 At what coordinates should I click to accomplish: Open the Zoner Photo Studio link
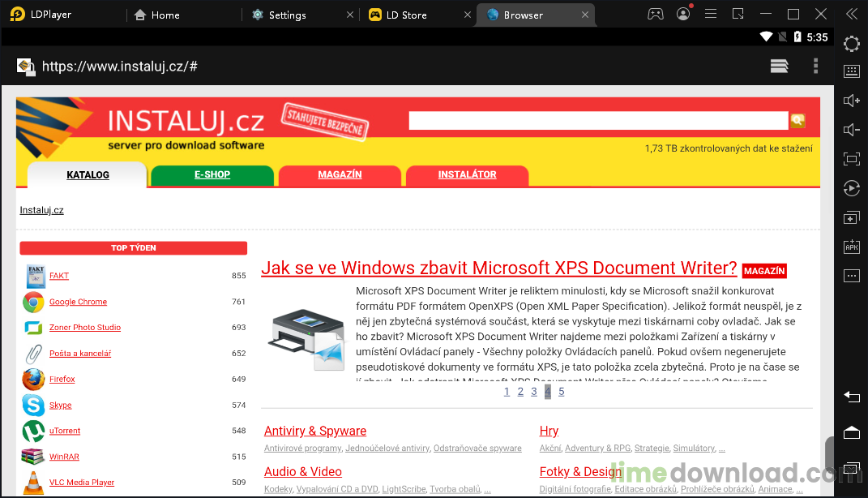[85, 328]
